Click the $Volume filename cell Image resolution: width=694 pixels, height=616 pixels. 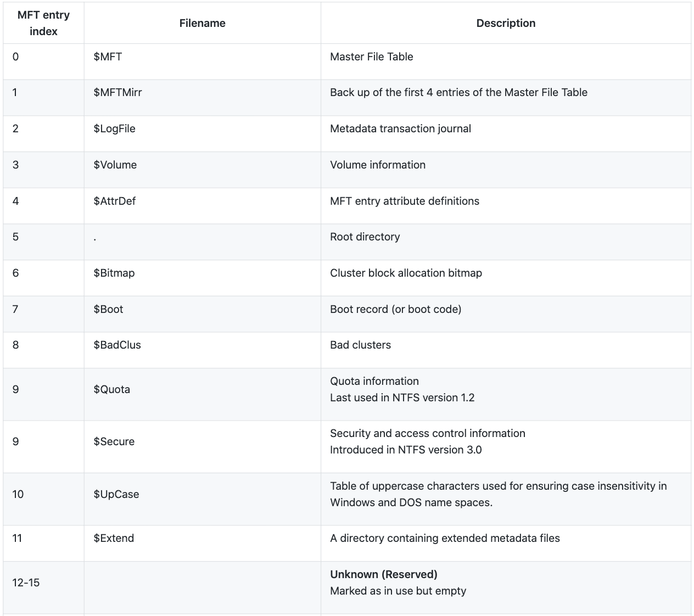pyautogui.click(x=115, y=165)
